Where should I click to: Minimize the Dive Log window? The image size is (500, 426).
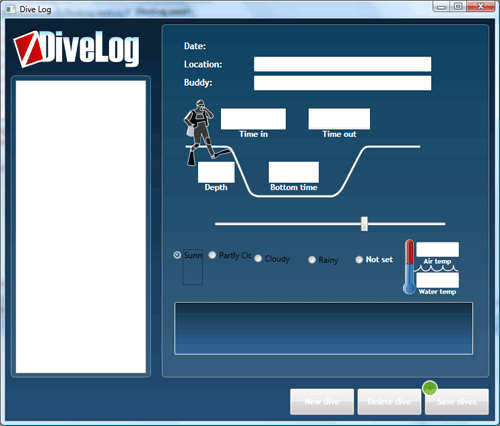[441, 6]
